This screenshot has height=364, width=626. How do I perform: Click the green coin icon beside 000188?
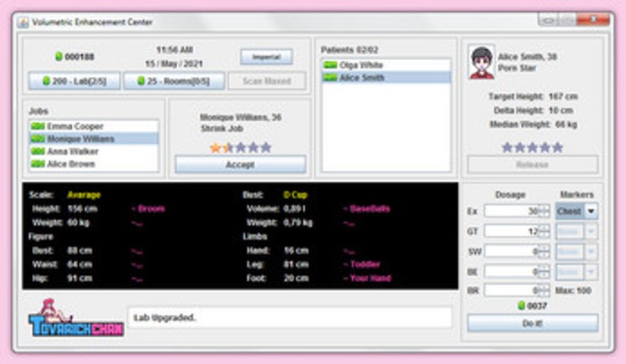59,57
